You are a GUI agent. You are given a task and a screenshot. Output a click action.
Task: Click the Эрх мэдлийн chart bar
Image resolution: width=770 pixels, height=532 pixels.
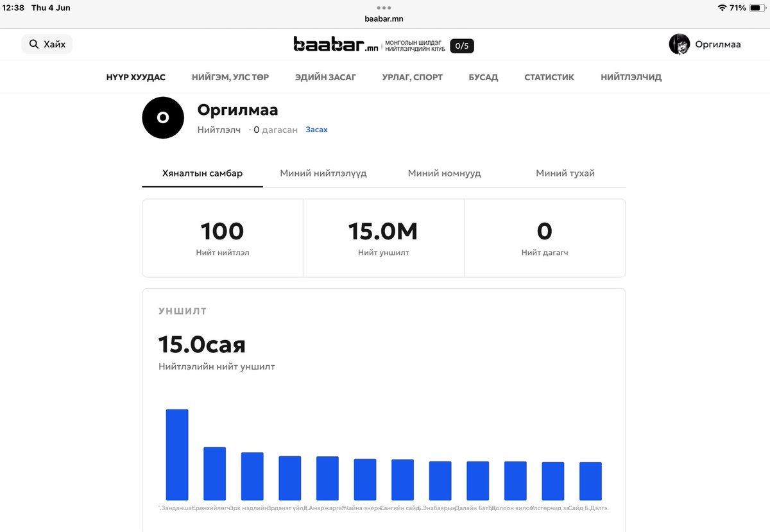[252, 476]
